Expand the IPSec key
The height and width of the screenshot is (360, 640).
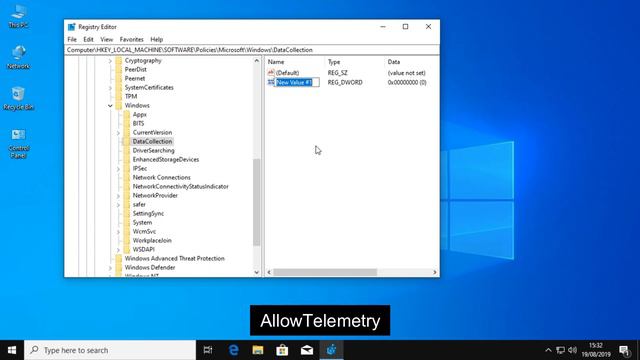point(118,169)
